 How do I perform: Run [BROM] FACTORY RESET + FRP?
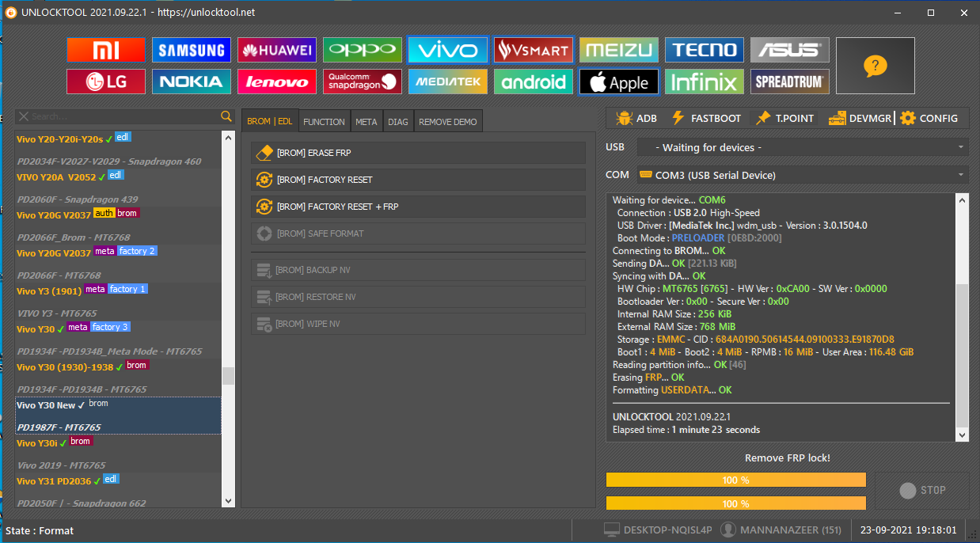[x=418, y=207]
